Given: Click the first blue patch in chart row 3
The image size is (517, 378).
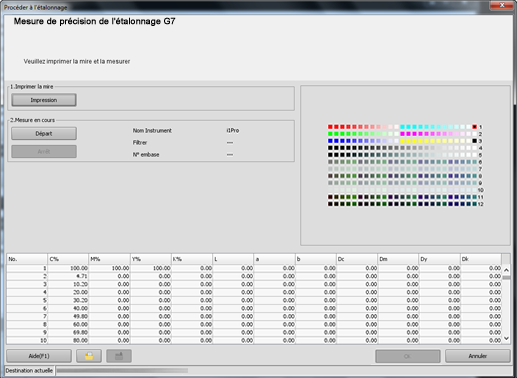Looking at the screenshot, I should [x=330, y=141].
